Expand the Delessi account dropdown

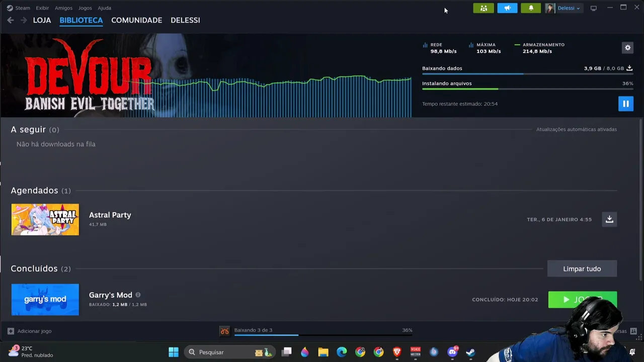[x=569, y=8]
